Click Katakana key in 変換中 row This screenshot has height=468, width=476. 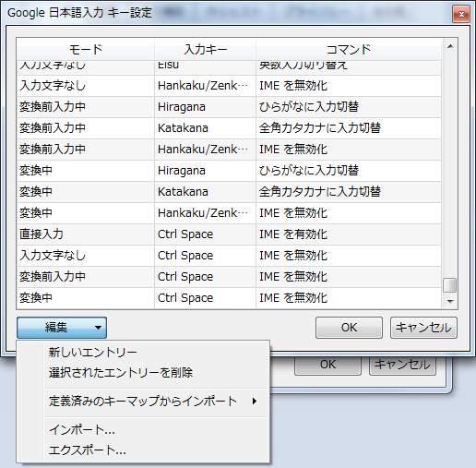206,192
